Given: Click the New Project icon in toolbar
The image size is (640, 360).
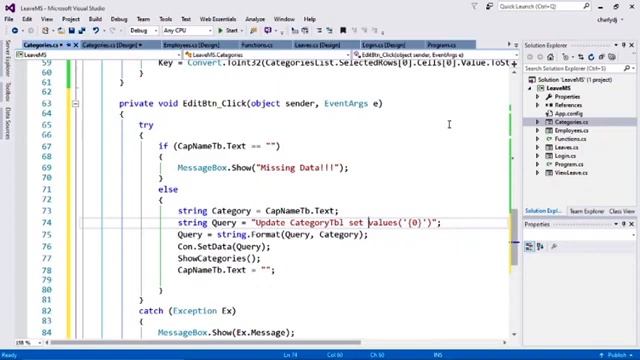Looking at the screenshot, I should (45, 31).
